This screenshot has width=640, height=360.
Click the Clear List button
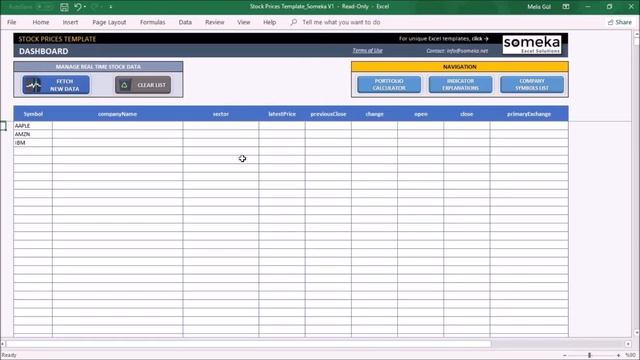point(143,85)
